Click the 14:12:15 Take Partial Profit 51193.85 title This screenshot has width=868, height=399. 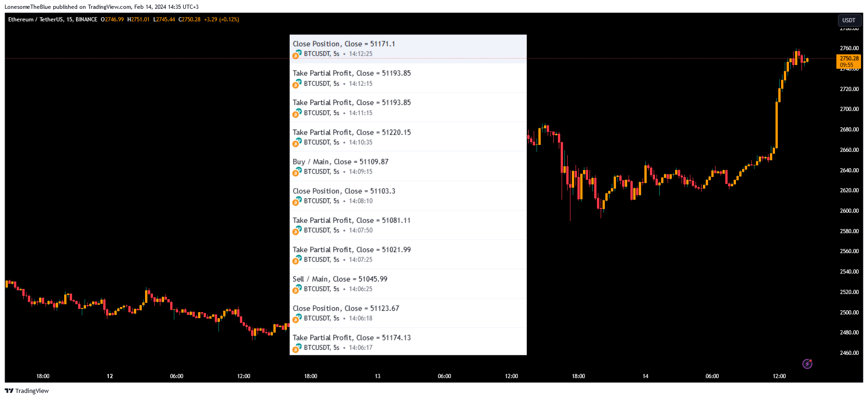click(351, 73)
